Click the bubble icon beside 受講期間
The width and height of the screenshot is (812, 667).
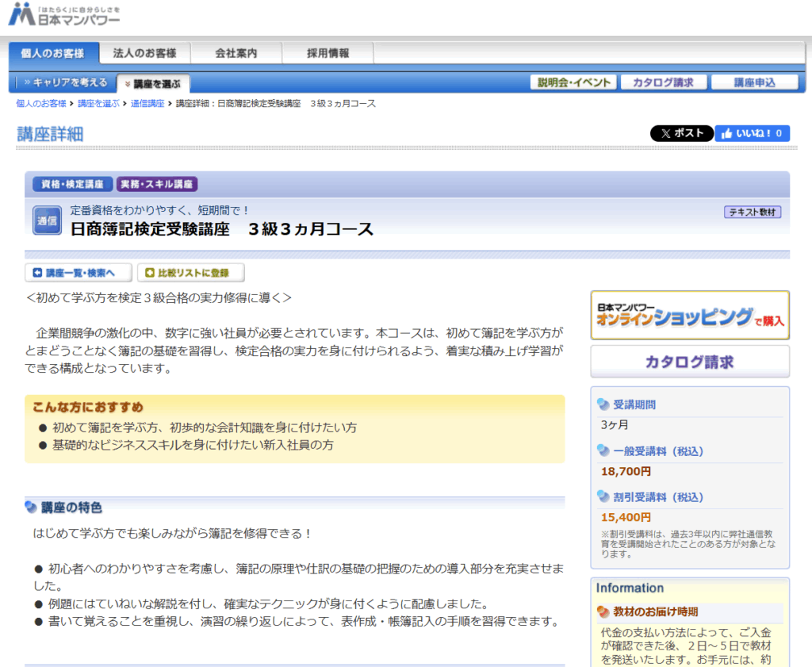(603, 404)
